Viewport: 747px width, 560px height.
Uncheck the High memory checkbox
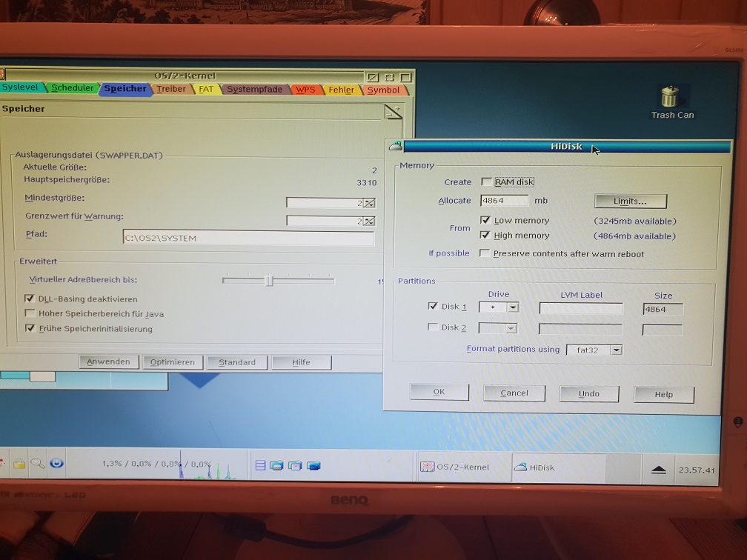(485, 235)
